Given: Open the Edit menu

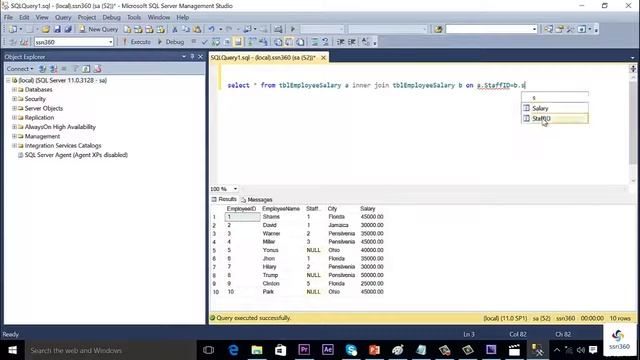Looking at the screenshot, I should 24,17.
